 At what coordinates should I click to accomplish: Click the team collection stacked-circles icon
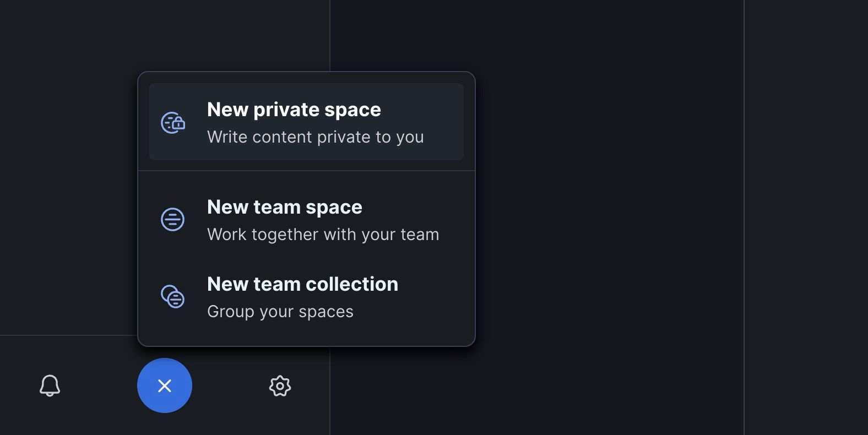click(x=173, y=297)
